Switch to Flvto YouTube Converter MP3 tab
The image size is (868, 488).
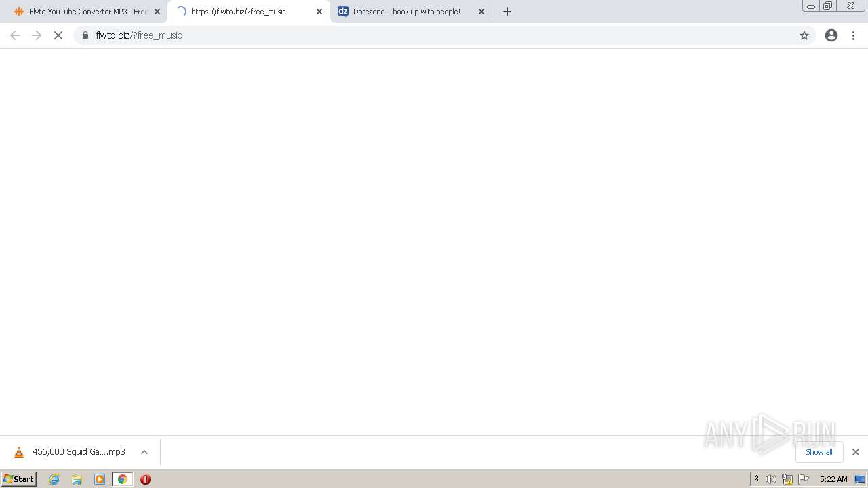[87, 12]
